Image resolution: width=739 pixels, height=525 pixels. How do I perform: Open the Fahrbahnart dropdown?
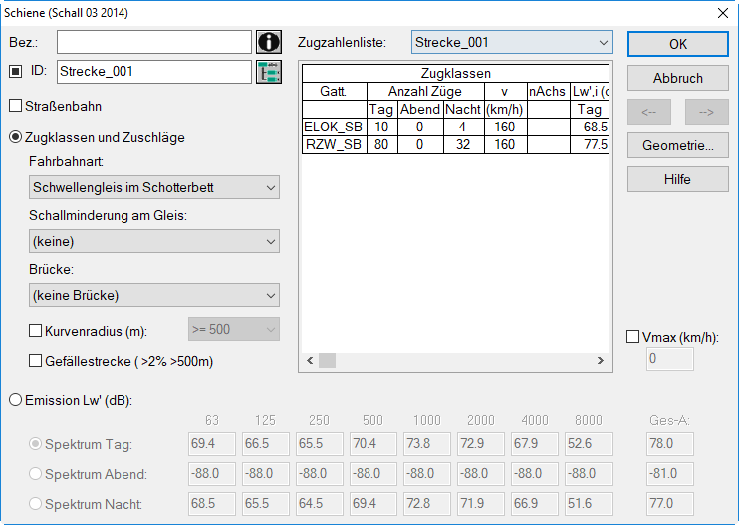click(x=154, y=187)
